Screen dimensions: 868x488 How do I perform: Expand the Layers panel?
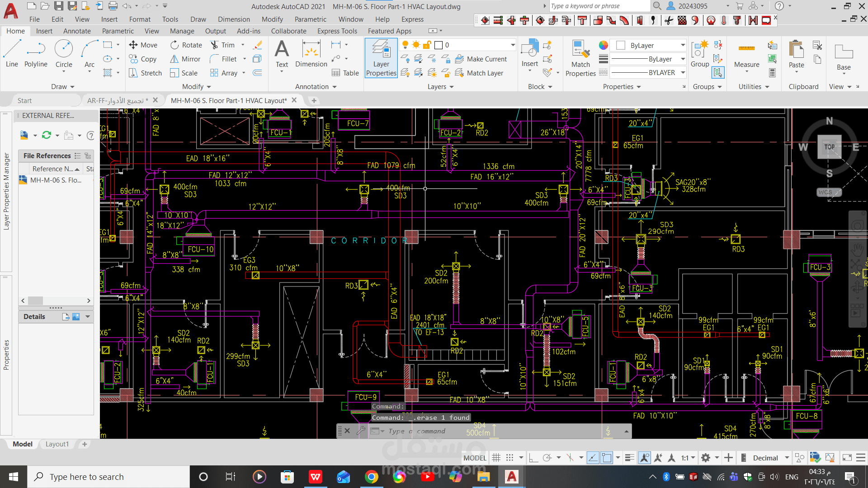point(440,86)
